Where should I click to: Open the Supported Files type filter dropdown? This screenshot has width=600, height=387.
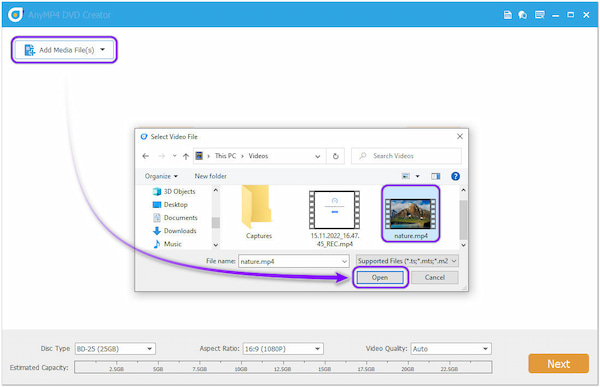tap(407, 261)
